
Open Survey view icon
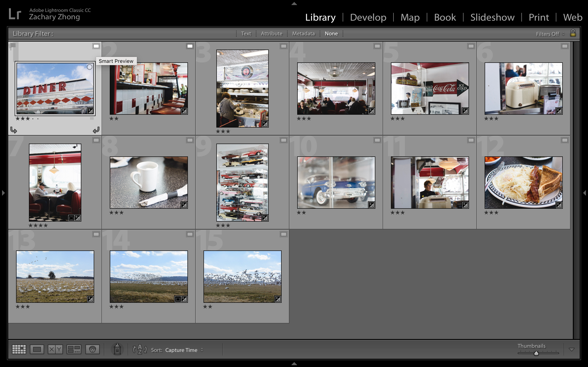click(x=74, y=350)
